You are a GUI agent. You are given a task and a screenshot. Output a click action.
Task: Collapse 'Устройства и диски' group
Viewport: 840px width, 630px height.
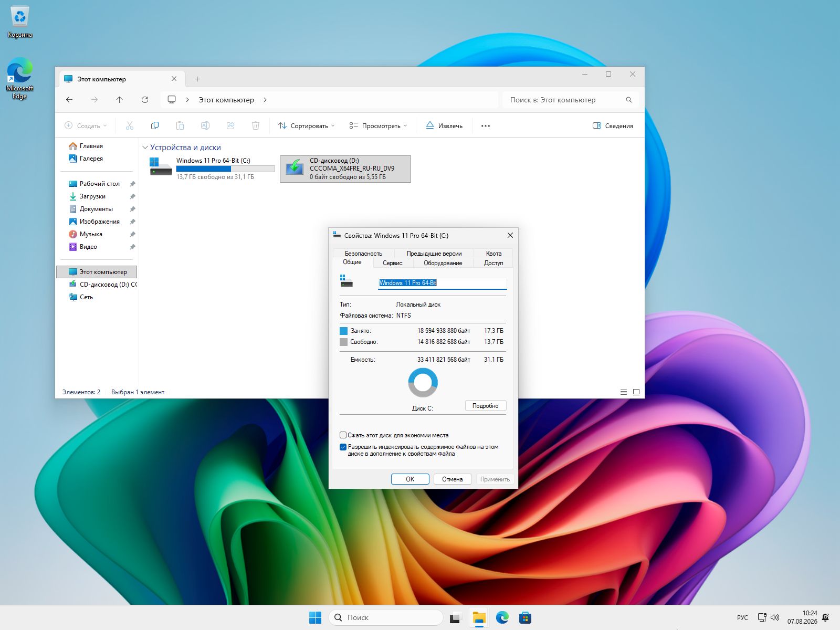pyautogui.click(x=145, y=148)
